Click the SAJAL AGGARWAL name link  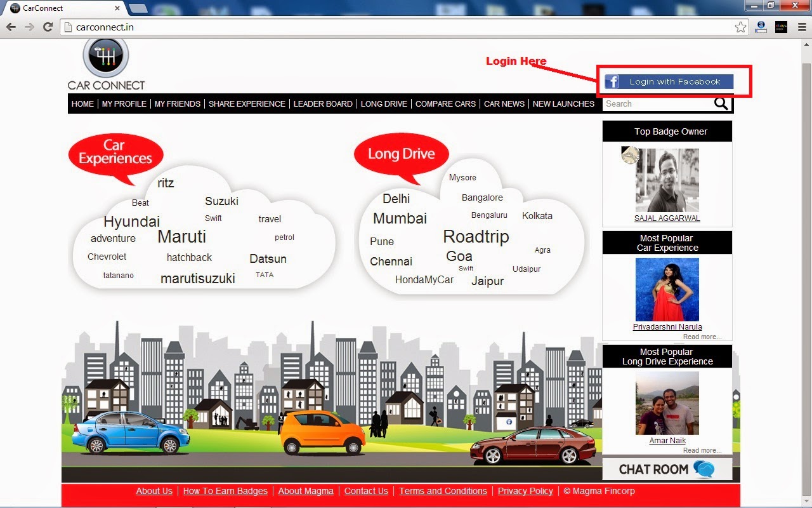click(x=667, y=218)
